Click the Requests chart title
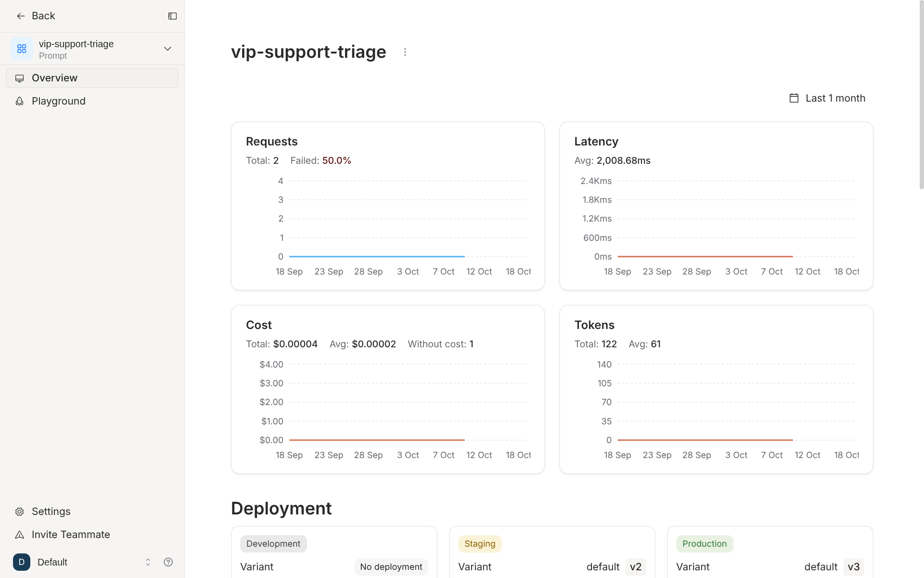 coord(272,142)
